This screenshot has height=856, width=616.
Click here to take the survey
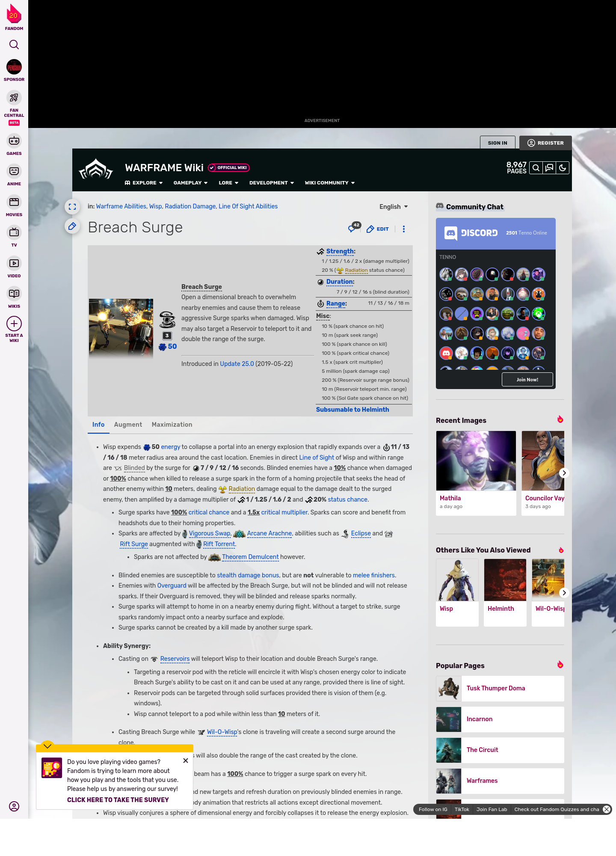point(118,800)
